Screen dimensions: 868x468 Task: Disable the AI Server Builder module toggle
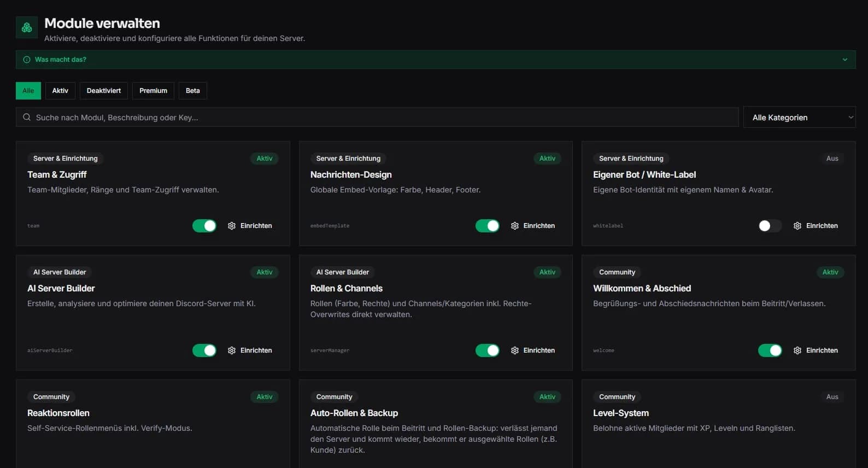(204, 350)
